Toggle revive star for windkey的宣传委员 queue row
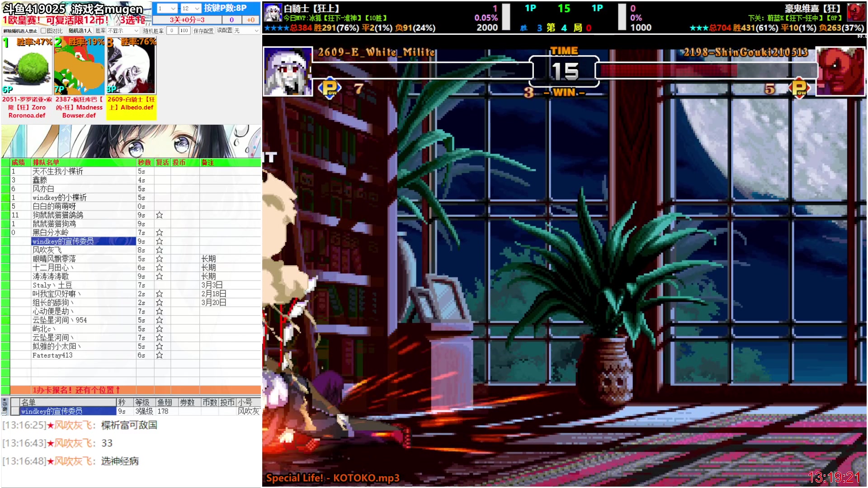Screen dimensions: 868x488 click(x=159, y=241)
